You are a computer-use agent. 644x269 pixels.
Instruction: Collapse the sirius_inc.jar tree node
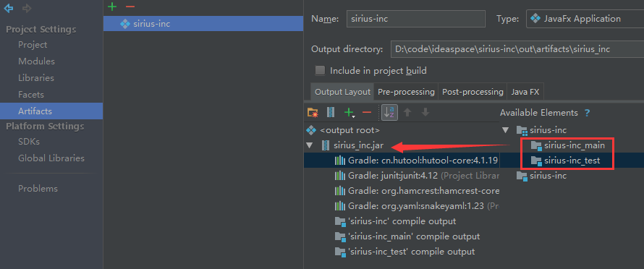pyautogui.click(x=309, y=145)
